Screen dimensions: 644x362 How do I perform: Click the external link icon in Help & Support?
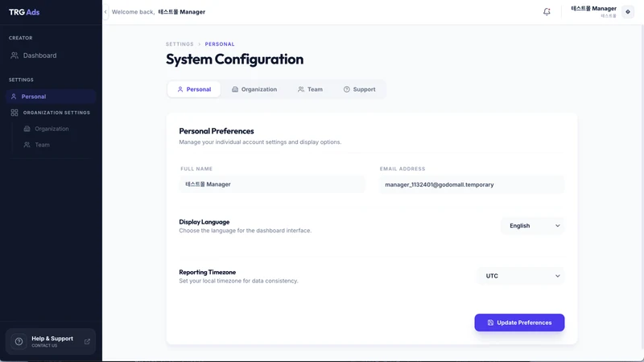[87, 341]
